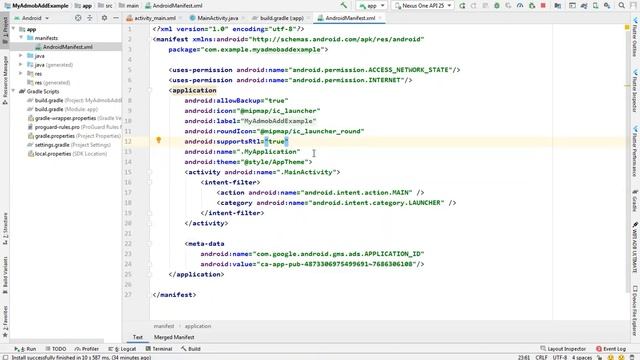Click '4 spaces' indent setting
The height and width of the screenshot is (360, 640).
[x=582, y=357]
